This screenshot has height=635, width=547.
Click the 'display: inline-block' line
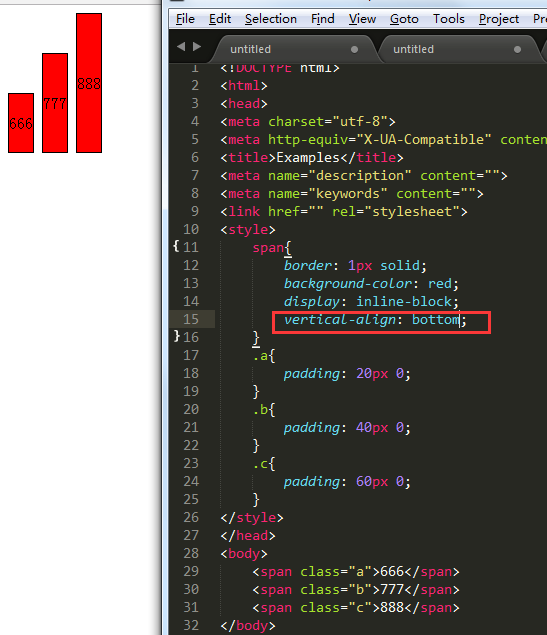pyautogui.click(x=371, y=302)
